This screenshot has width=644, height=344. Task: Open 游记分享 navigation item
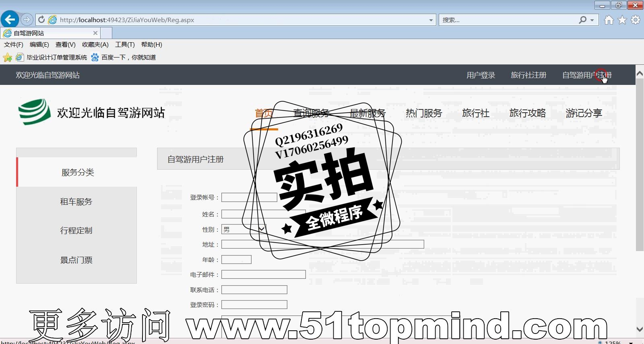(584, 113)
